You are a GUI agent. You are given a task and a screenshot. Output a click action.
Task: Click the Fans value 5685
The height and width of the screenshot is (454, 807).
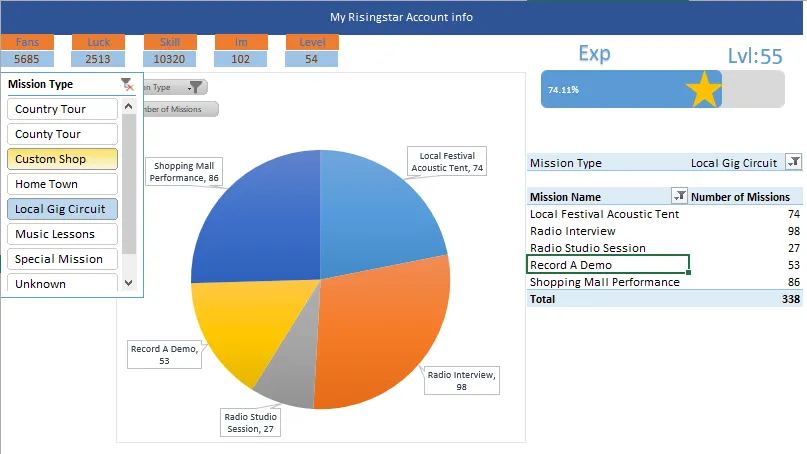click(x=27, y=59)
